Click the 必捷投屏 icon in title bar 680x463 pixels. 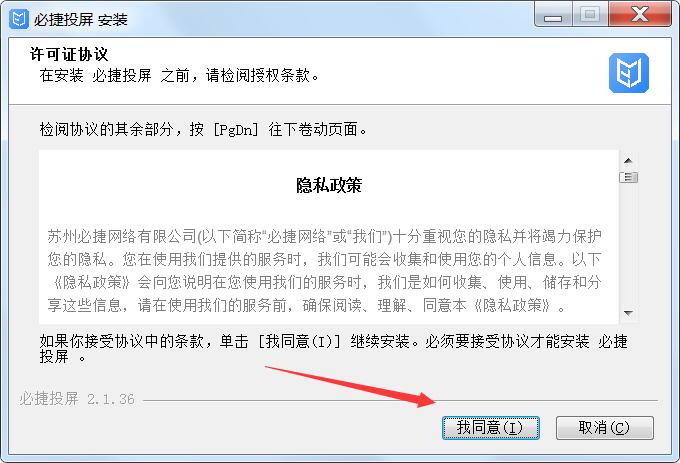click(19, 19)
